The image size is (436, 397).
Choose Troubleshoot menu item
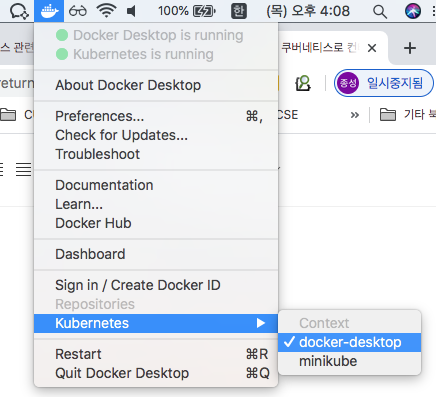(x=156, y=154)
